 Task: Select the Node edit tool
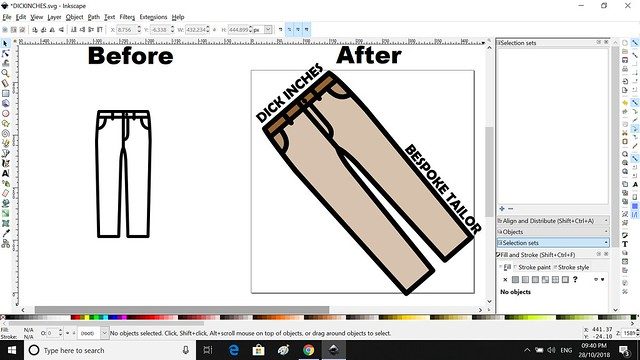point(5,53)
